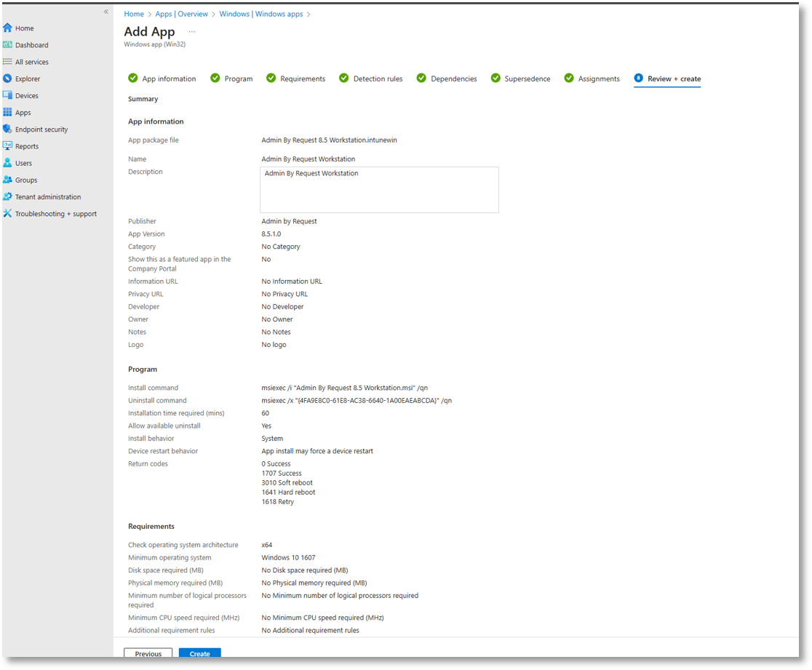Click the All services list icon
Screen dimensions: 812x670
pos(7,62)
